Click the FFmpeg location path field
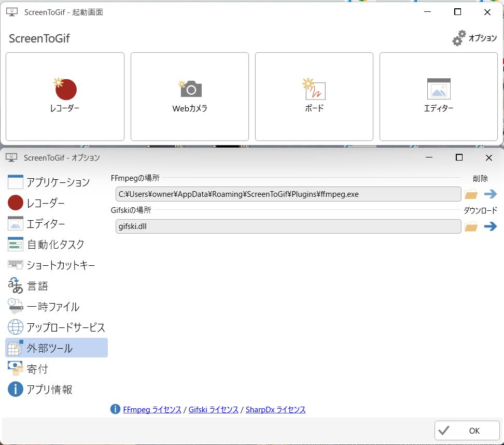The width and height of the screenshot is (504, 445). (x=288, y=194)
